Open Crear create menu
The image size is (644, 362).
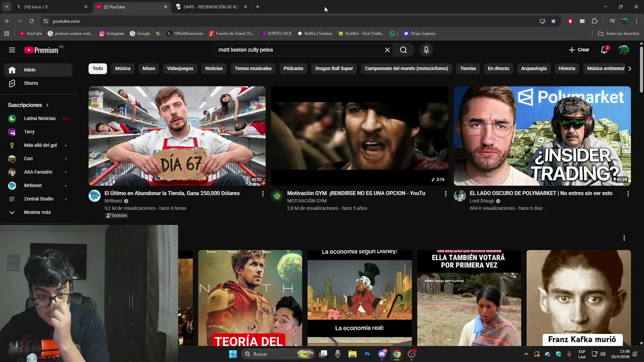pyautogui.click(x=579, y=50)
